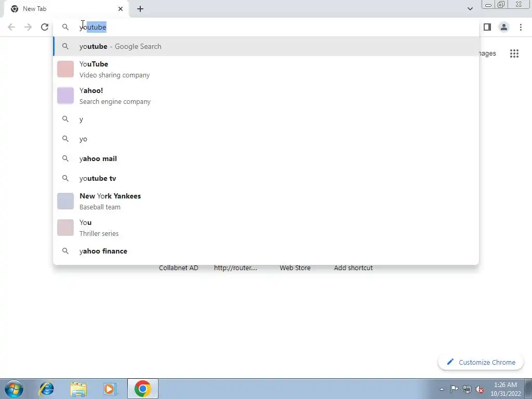The image size is (532, 399).
Task: Open the http://router shortcut
Action: point(235,268)
